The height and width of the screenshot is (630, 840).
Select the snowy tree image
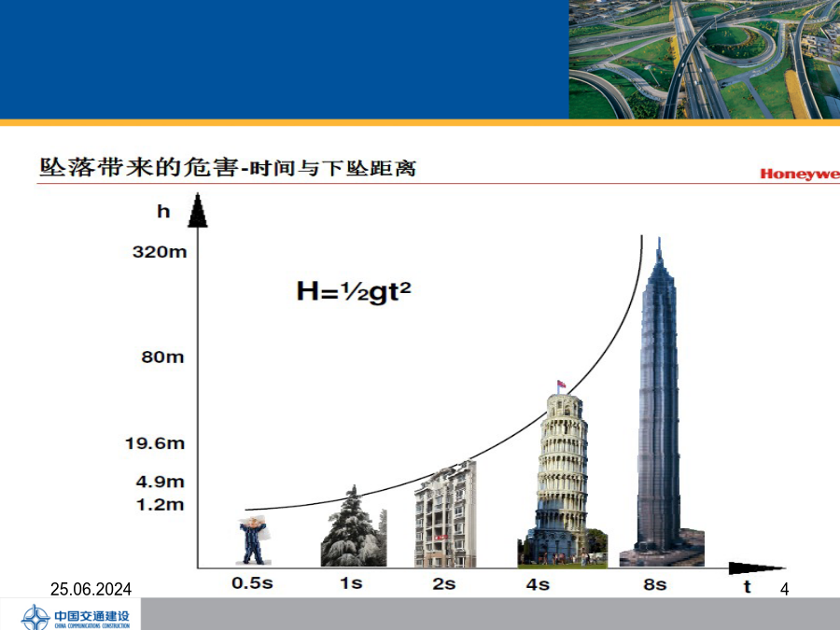click(354, 526)
